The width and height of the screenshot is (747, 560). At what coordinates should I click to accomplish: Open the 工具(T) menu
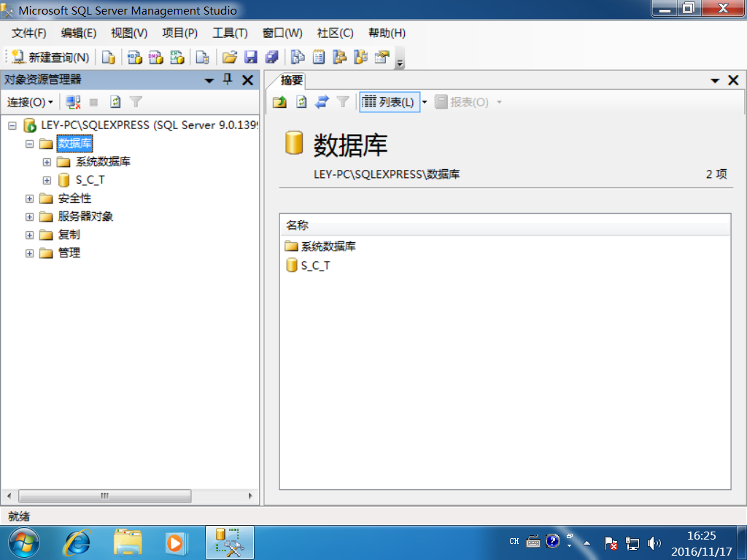(230, 33)
